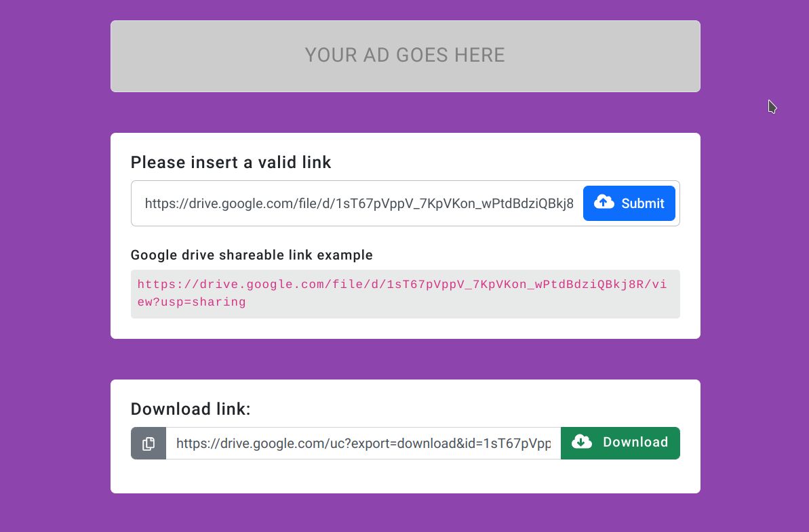This screenshot has width=809, height=532.
Task: Click the word "HERE" in the ad banner
Action: [x=479, y=56]
